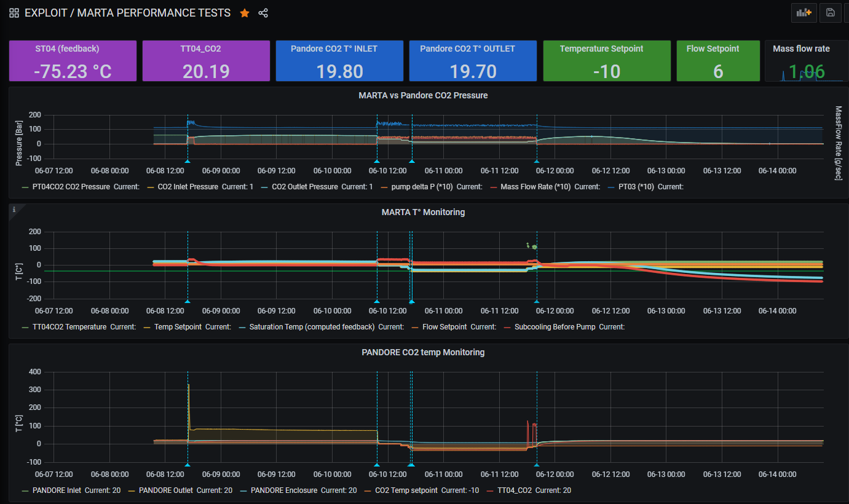Open MARTA T° Monitoring panel title menu
This screenshot has width=849, height=504.
(x=423, y=212)
